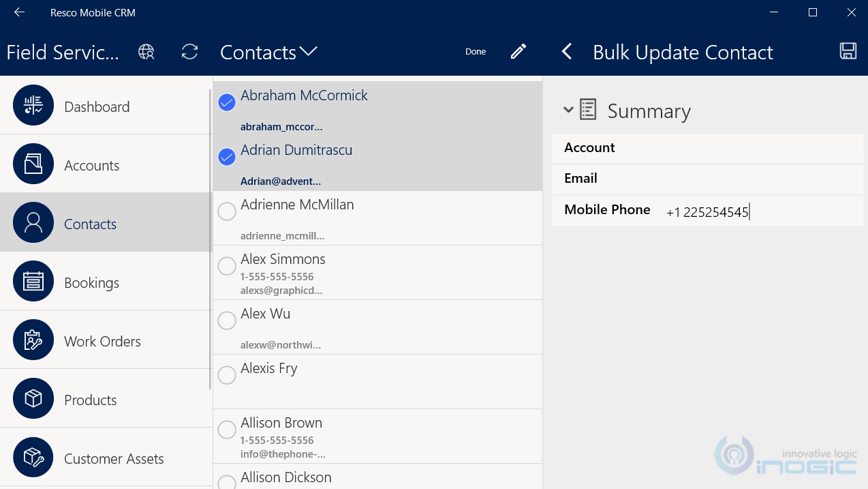Image resolution: width=868 pixels, height=489 pixels.
Task: Open Bookings menu item
Action: click(106, 281)
